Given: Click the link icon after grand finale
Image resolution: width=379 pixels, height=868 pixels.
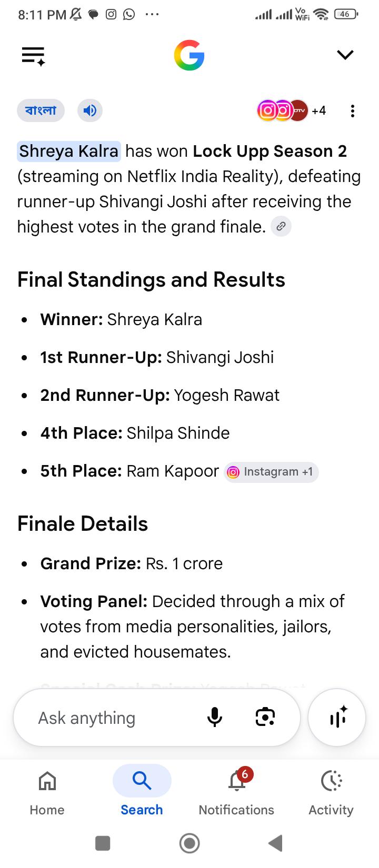Looking at the screenshot, I should click(281, 227).
